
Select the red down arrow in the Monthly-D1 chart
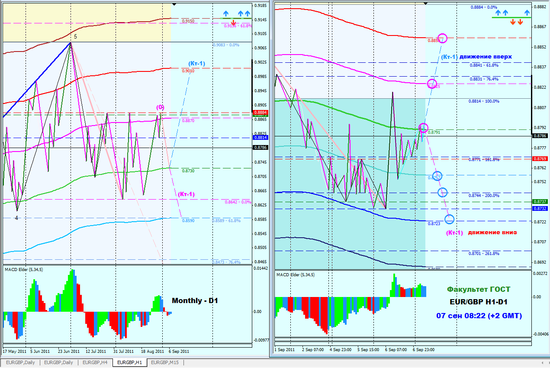233,23
